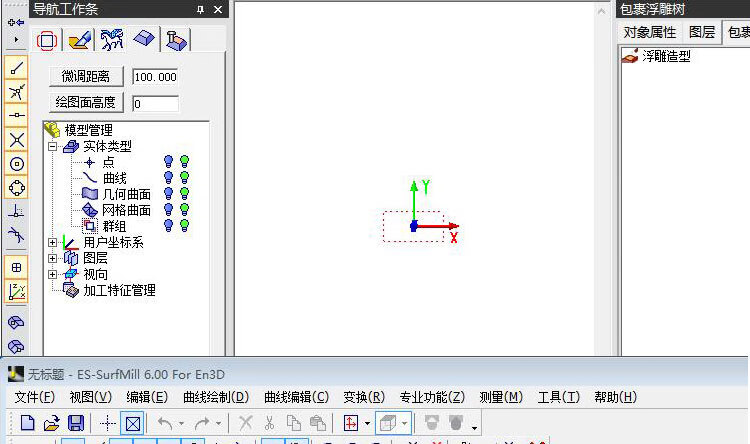Toggle blue bulb for 网格曲面 row
The image size is (750, 444).
point(168,209)
